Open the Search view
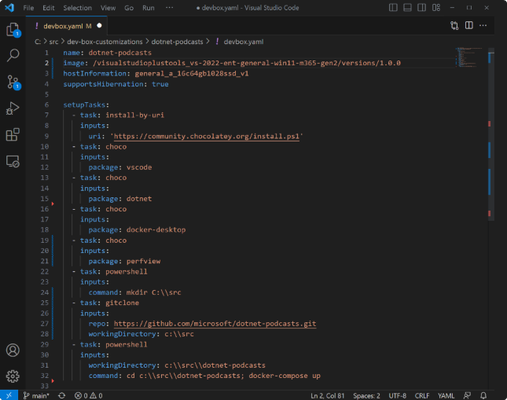507x400 pixels. pyautogui.click(x=13, y=55)
